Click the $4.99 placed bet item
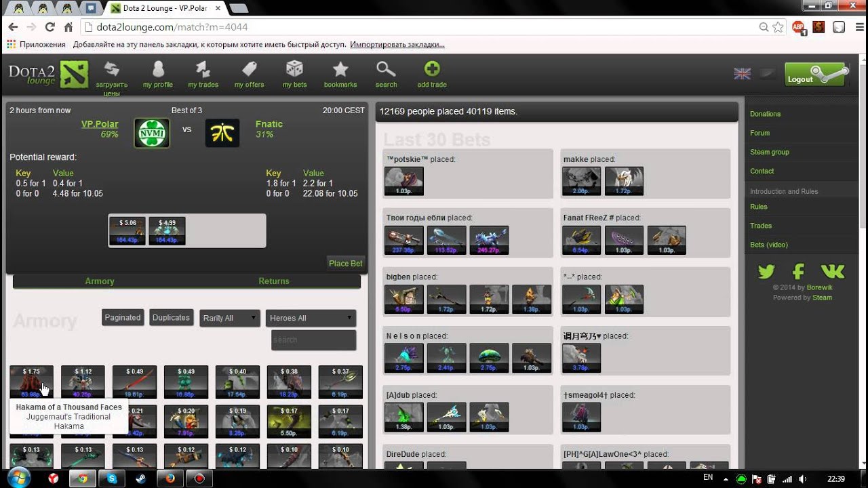 [x=167, y=231]
